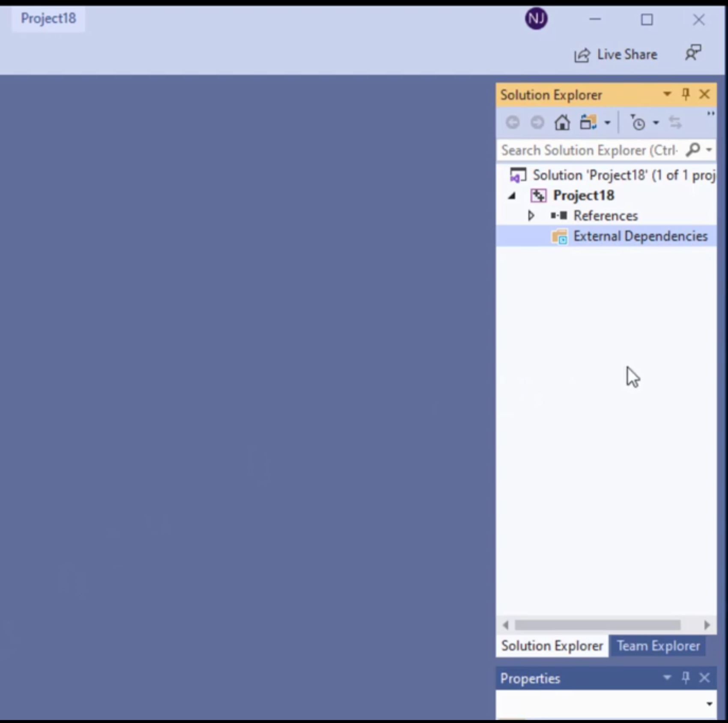Click the Solution 'Project18' node icon
The width and height of the screenshot is (728, 723).
(518, 175)
